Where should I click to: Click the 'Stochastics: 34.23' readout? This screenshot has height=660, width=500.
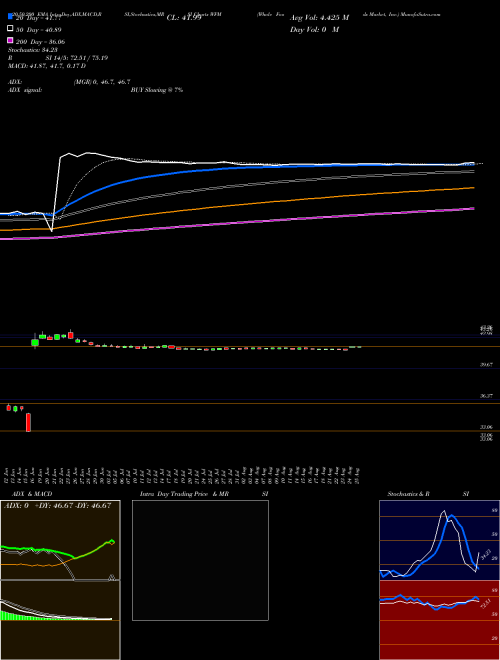point(32,50)
